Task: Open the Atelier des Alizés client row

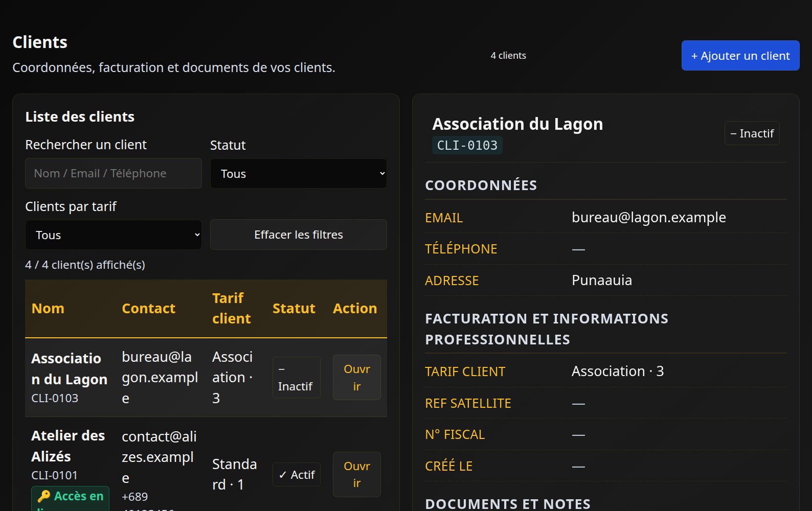Action: pos(356,474)
